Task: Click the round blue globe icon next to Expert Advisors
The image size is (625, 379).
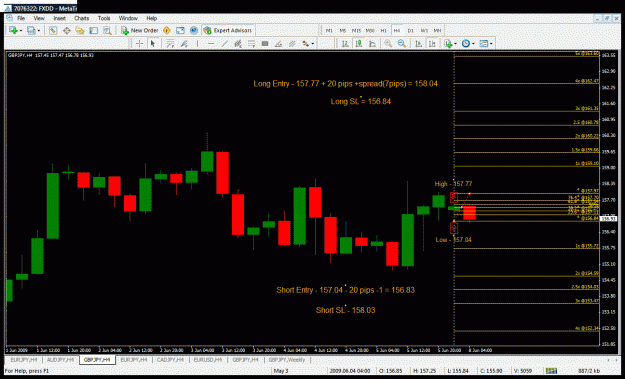Action: click(194, 30)
